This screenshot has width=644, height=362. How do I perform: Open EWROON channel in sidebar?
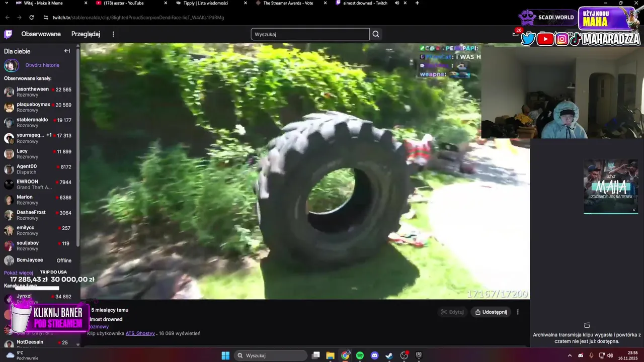38,185
